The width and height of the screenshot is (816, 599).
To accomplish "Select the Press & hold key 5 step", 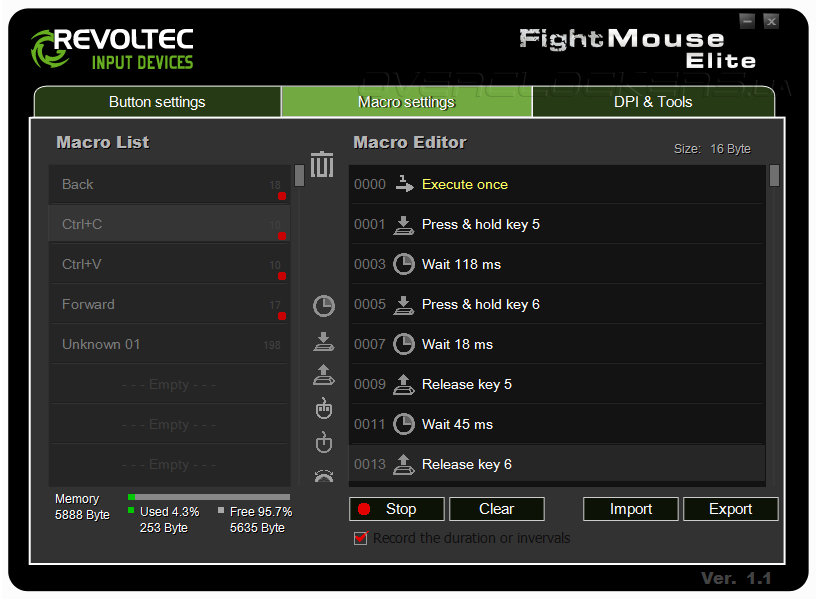I will tap(557, 224).
